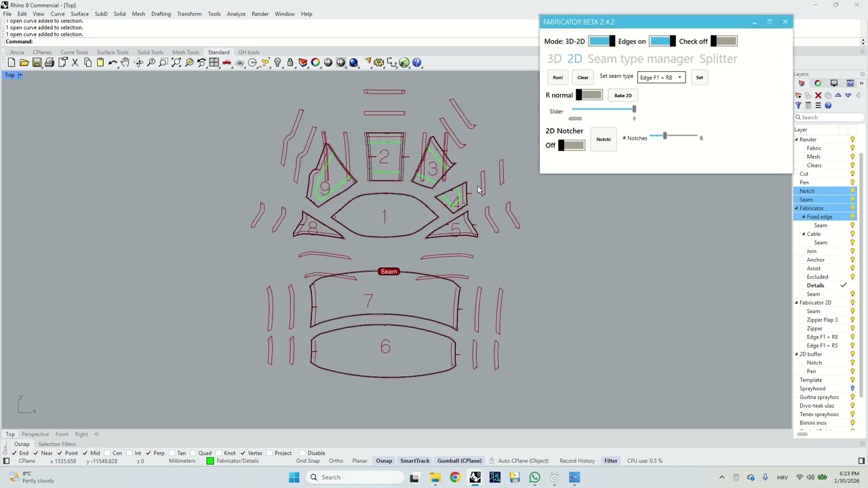Toggle the 2D Notcher Off switch
The width and height of the screenshot is (868, 488).
571,145
